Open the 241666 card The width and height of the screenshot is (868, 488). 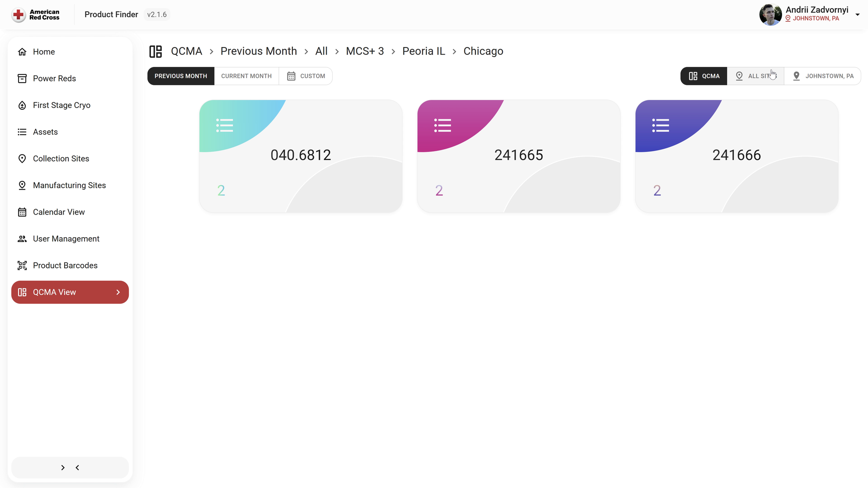(736, 156)
